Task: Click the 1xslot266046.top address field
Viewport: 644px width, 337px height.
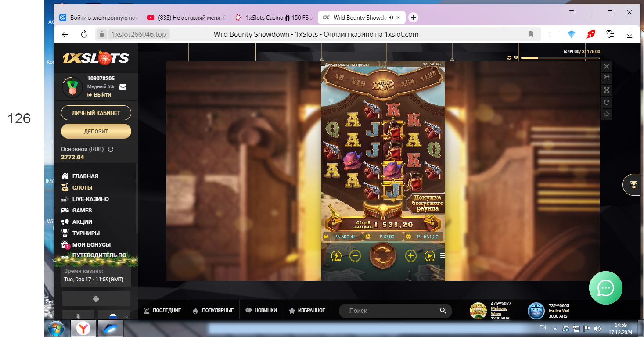Action: tap(139, 34)
